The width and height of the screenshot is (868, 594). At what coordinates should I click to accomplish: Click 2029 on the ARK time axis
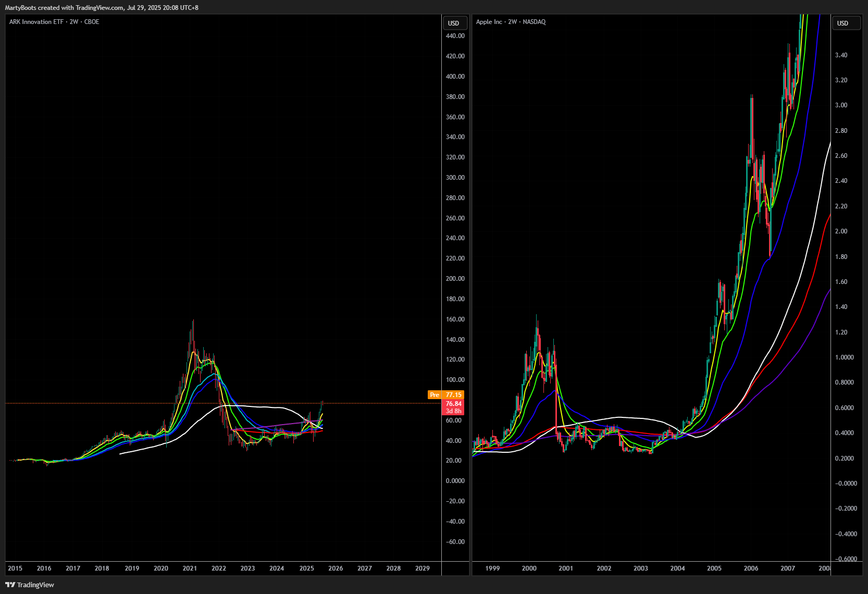click(423, 568)
